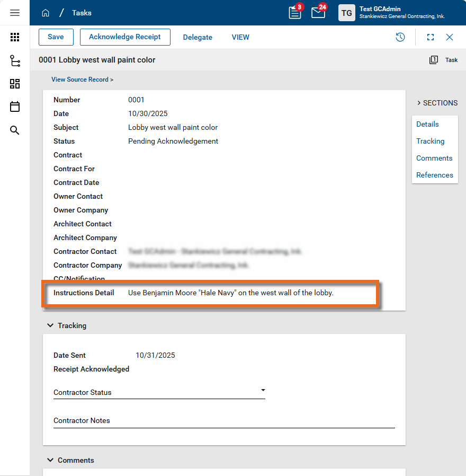Follow the View Source Record link

pos(82,80)
